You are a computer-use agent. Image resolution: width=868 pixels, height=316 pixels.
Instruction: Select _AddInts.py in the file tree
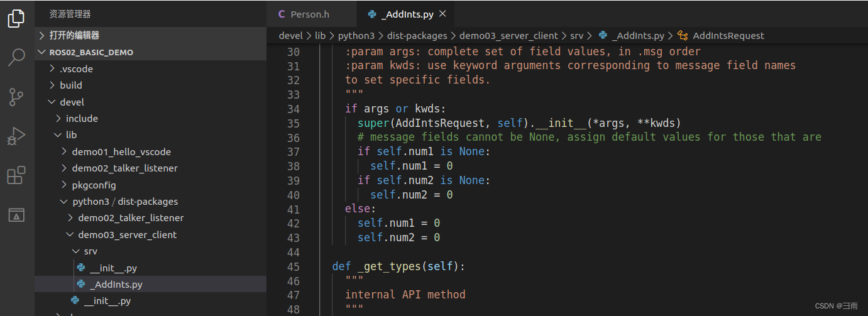150,284
